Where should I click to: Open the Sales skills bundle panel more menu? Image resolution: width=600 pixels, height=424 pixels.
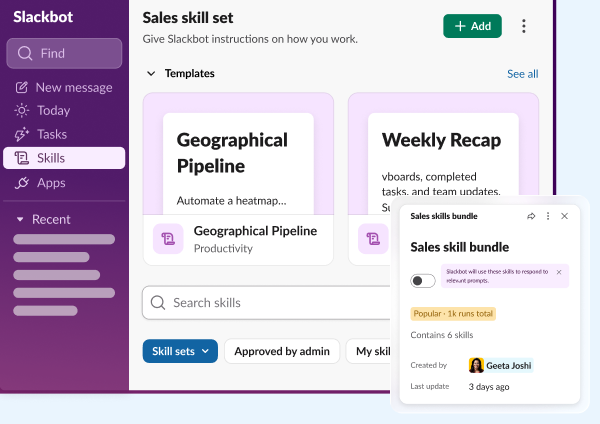pyautogui.click(x=548, y=216)
